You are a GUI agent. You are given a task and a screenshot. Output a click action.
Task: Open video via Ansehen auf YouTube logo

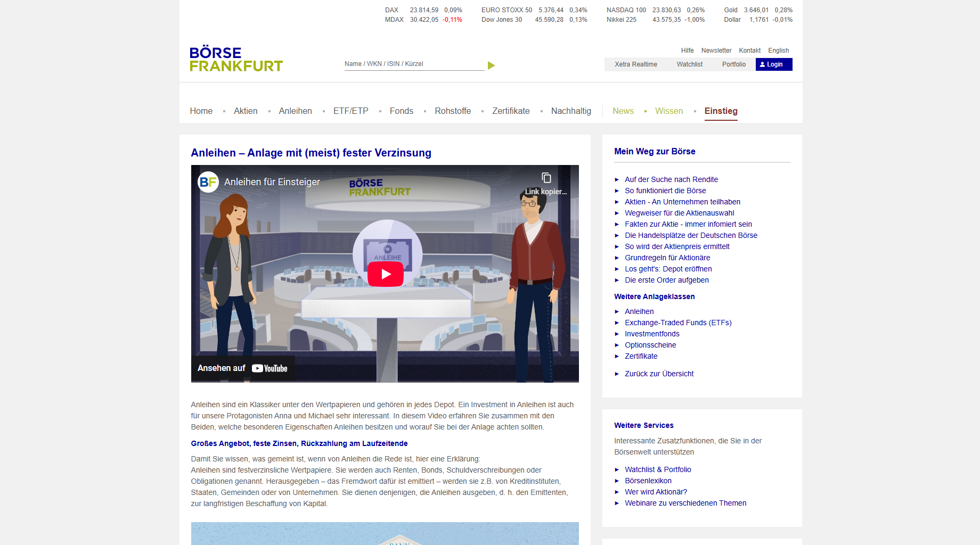[269, 368]
